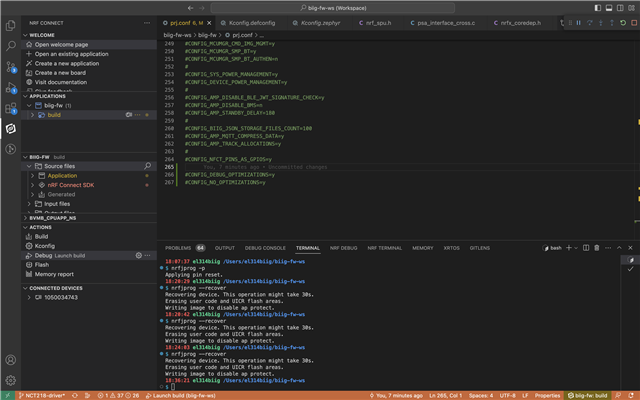Expand the BVMB_CPUAPP_NS section
The width and height of the screenshot is (640, 400).
click(26, 218)
